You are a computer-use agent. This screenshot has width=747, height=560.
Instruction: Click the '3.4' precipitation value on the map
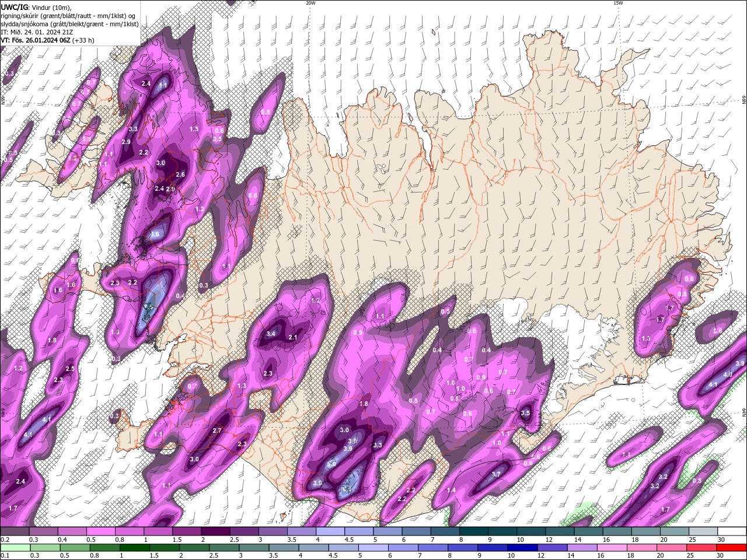271,334
